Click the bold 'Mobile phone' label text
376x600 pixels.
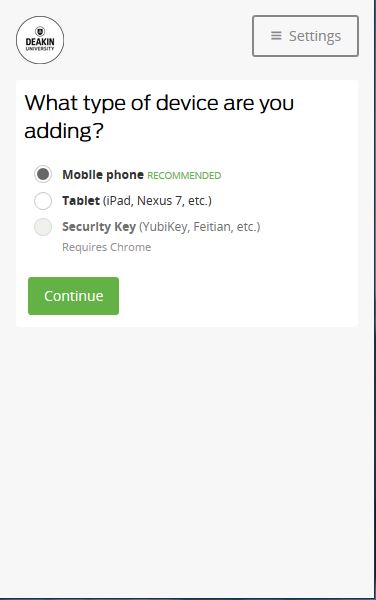tap(103, 175)
